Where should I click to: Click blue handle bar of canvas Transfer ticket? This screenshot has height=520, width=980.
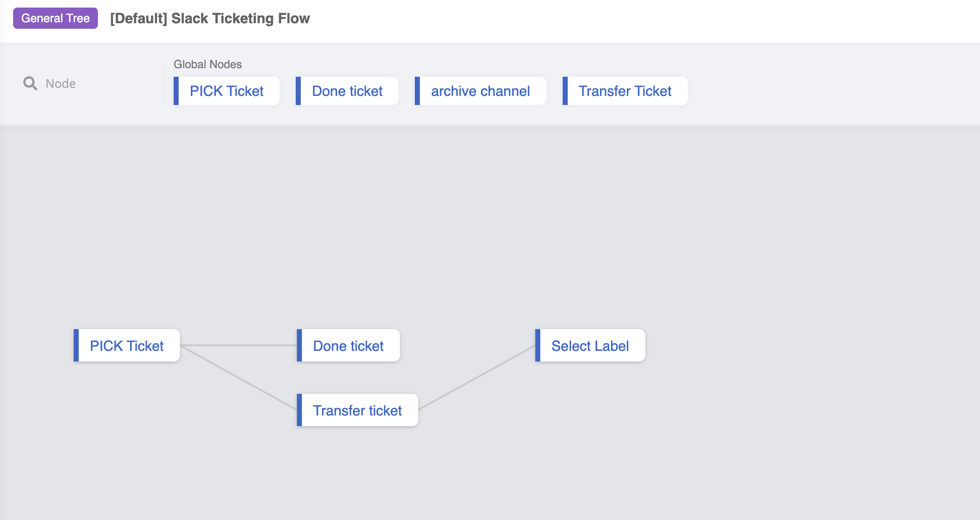coord(299,410)
